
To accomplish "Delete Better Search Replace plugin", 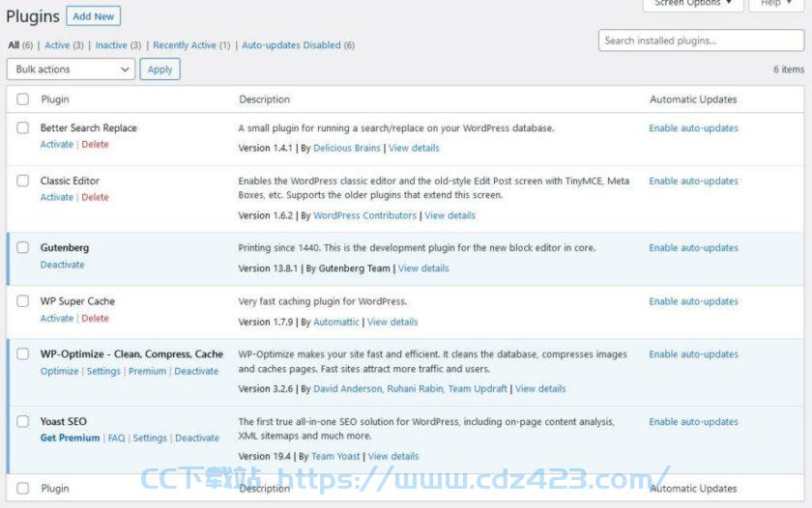I will tap(96, 144).
